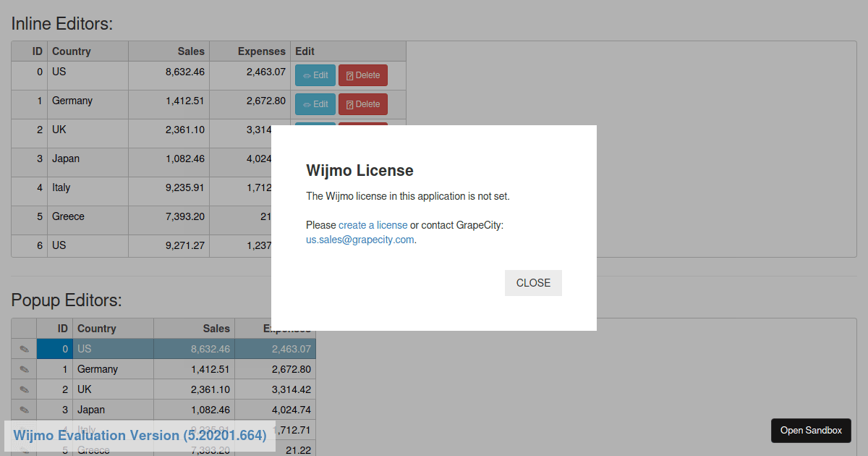Delete the Germany row inline
This screenshot has width=868, height=456.
coord(363,104)
